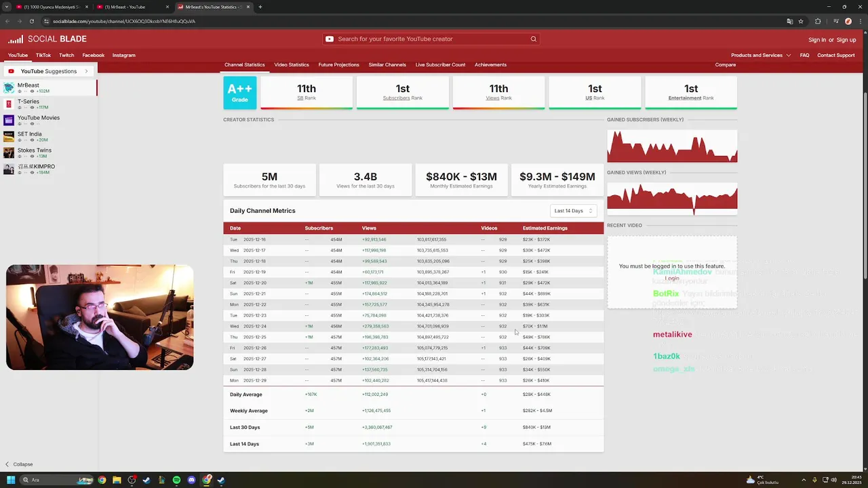
Task: Click the 1st Subscribers Rank card
Action: (x=403, y=92)
